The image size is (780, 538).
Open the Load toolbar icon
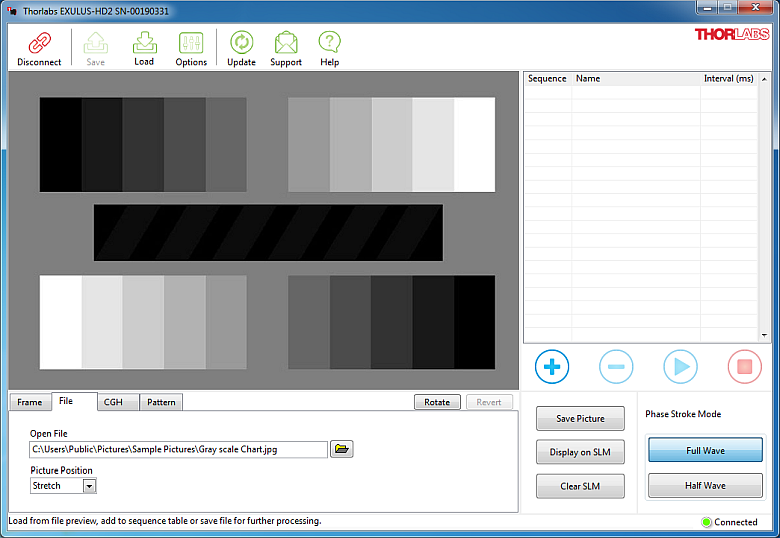pyautogui.click(x=144, y=43)
